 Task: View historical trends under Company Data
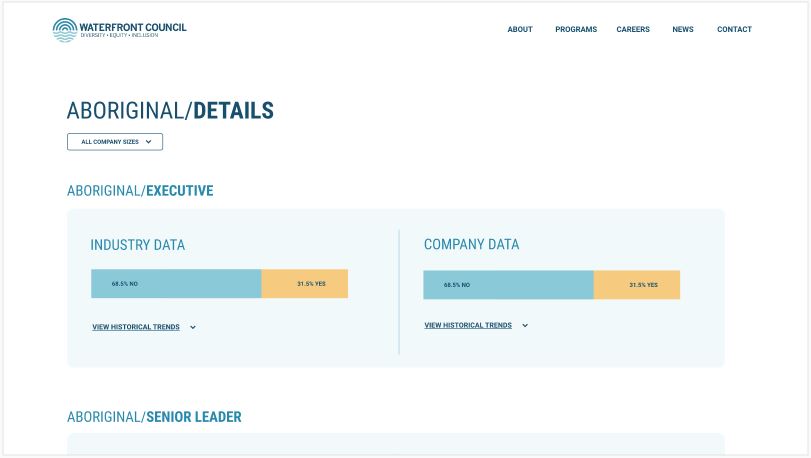point(468,325)
